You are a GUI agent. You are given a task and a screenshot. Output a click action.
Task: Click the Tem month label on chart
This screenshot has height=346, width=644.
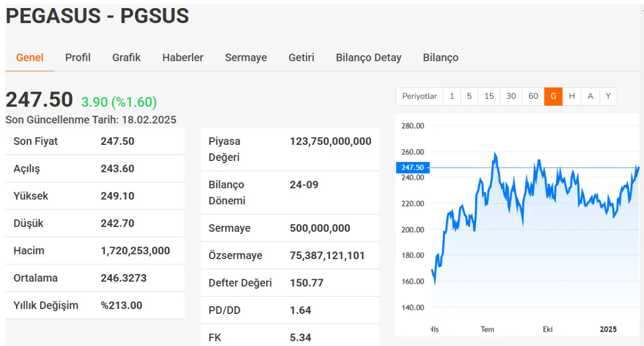pyautogui.click(x=487, y=329)
